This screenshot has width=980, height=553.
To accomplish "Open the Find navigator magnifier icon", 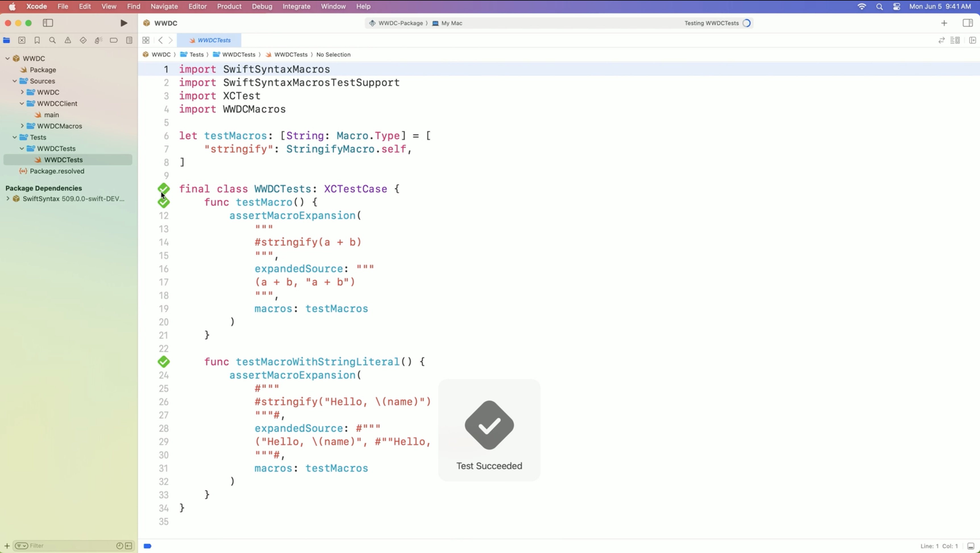I will [53, 40].
